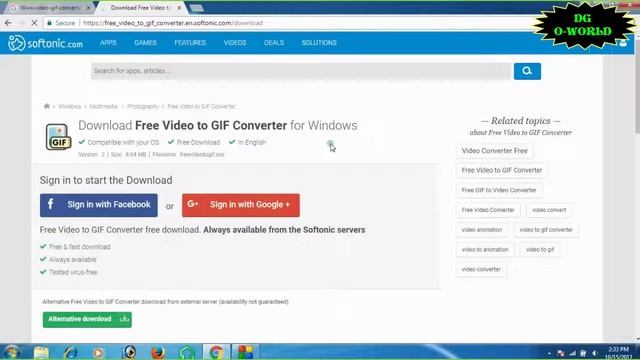Open the orange media player taskbar icon
The image size is (640, 360).
pyautogui.click(x=98, y=352)
